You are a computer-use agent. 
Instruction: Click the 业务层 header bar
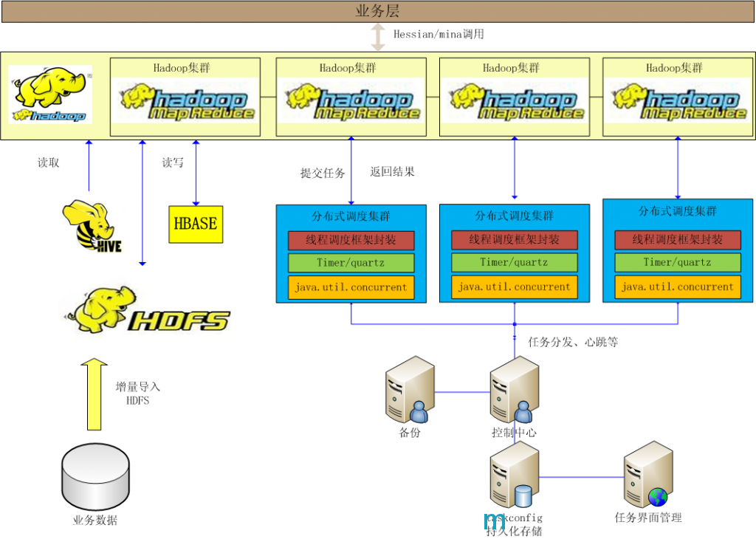click(378, 11)
